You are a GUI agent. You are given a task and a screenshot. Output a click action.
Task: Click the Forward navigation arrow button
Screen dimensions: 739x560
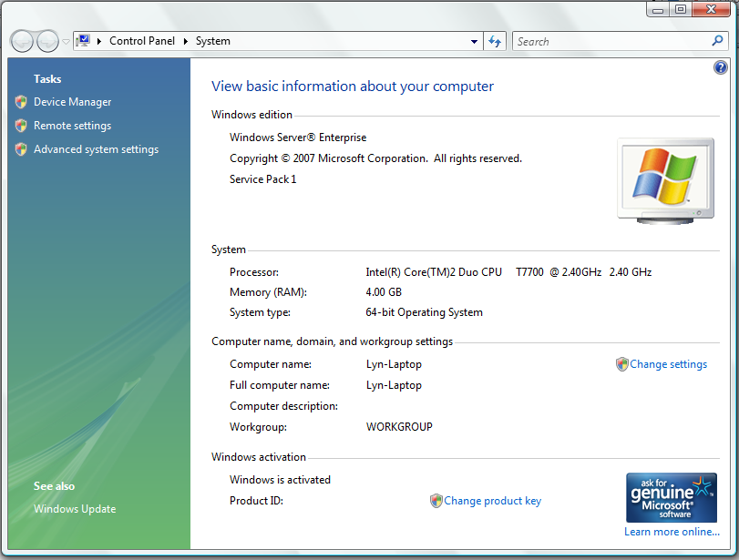click(x=47, y=41)
